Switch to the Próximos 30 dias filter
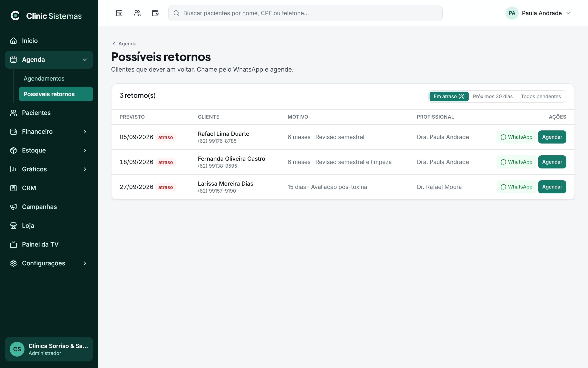588x368 pixels. [x=492, y=96]
